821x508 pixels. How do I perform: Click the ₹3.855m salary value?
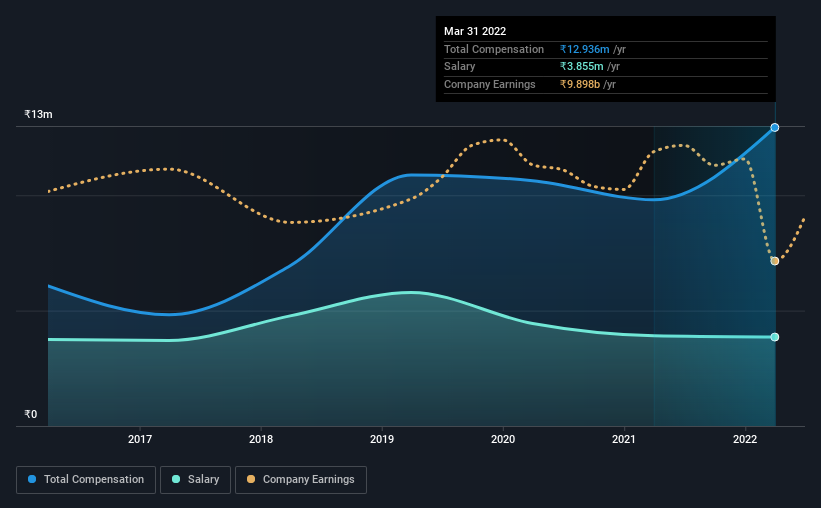click(x=581, y=67)
